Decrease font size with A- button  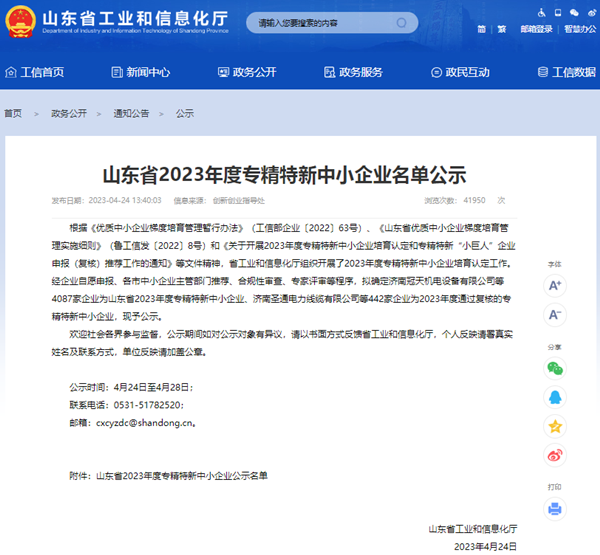point(556,316)
